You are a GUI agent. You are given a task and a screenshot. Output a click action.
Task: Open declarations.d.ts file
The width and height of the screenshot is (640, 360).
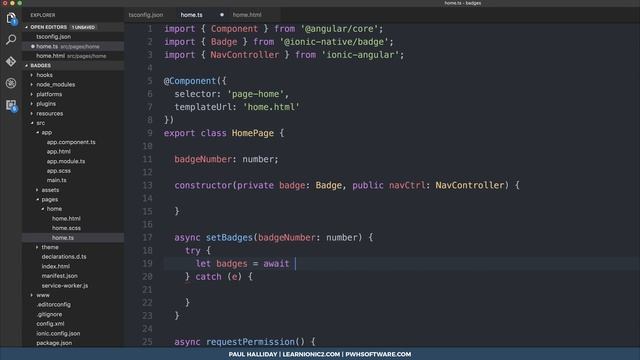64,257
